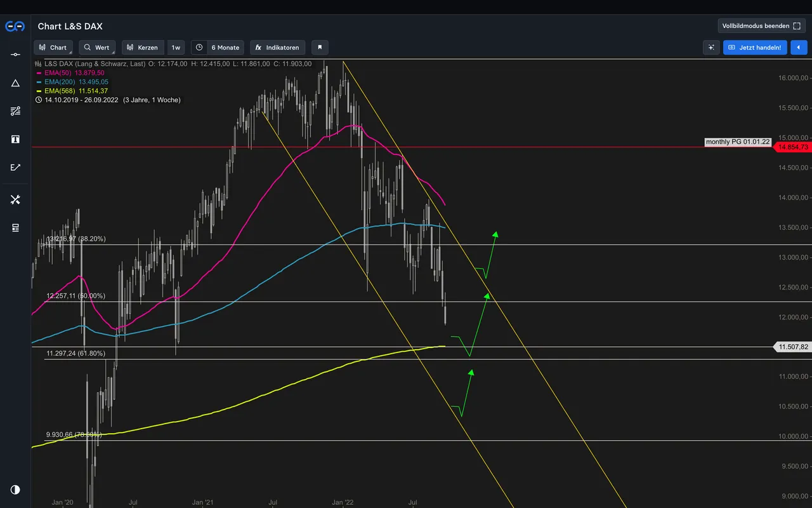Screen dimensions: 812x508
Task: Open the Fibonacci/retracement lines tool
Action: (15, 111)
